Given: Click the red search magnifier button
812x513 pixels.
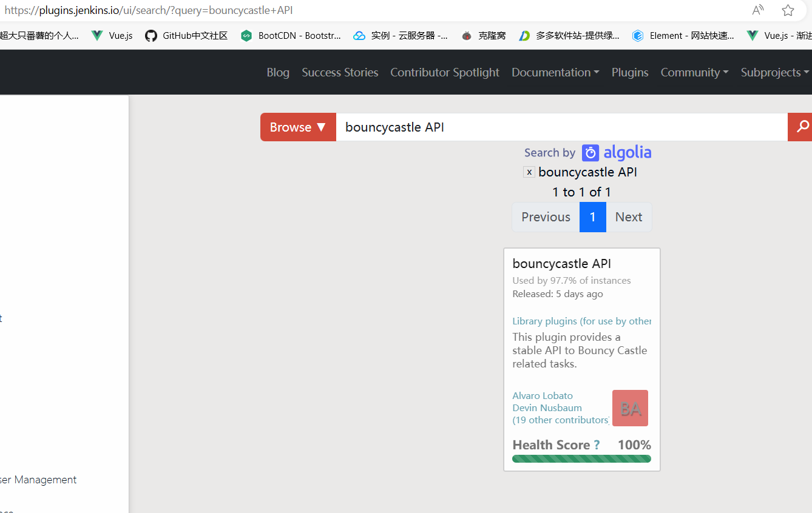Looking at the screenshot, I should pos(800,127).
